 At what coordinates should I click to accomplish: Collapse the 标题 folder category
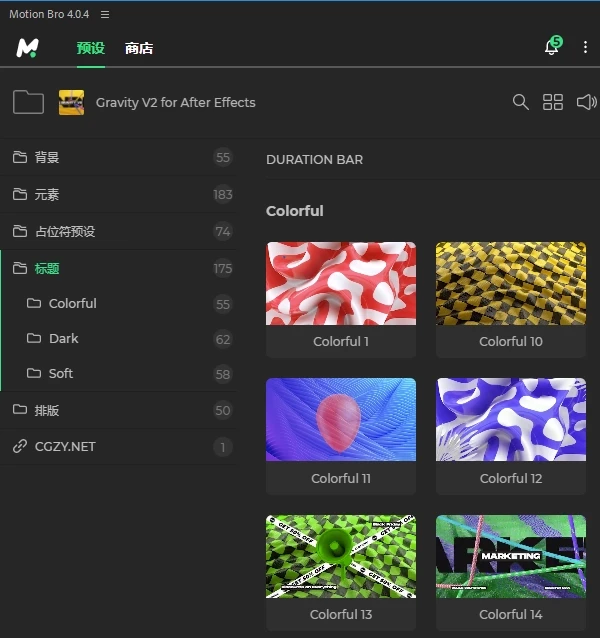[47, 268]
